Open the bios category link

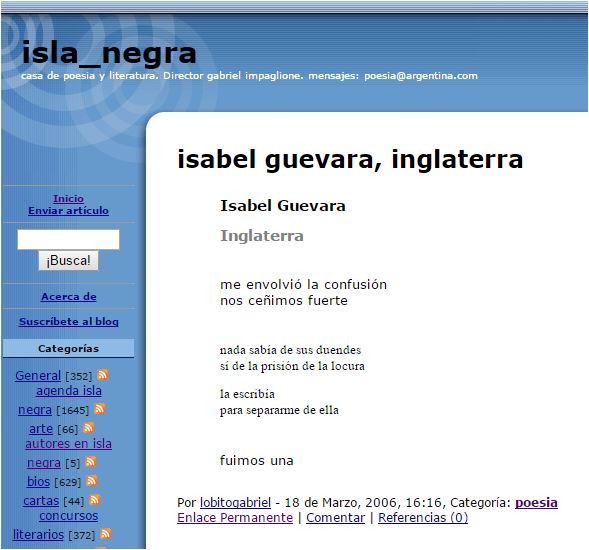pyautogui.click(x=38, y=481)
